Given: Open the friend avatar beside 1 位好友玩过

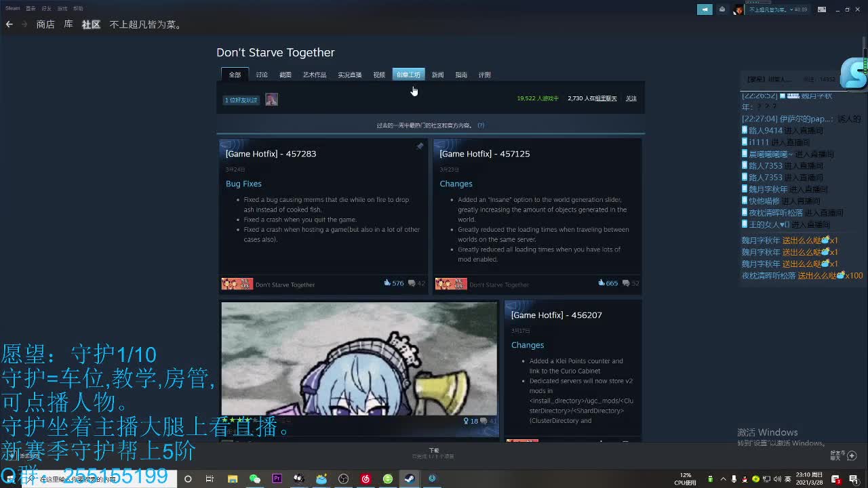Looking at the screenshot, I should point(271,100).
